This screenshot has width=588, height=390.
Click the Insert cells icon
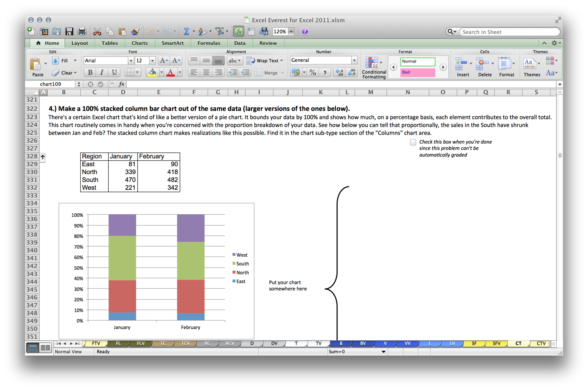[461, 64]
